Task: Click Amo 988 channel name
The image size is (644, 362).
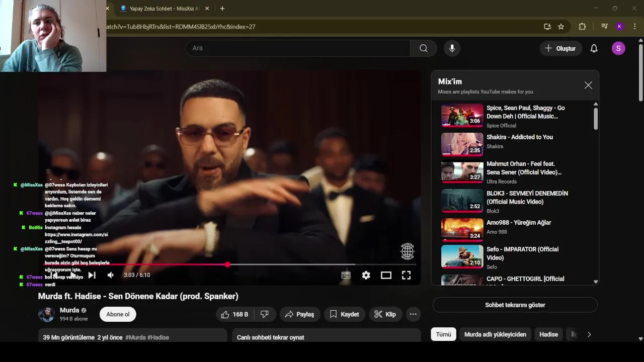Action: point(497,232)
